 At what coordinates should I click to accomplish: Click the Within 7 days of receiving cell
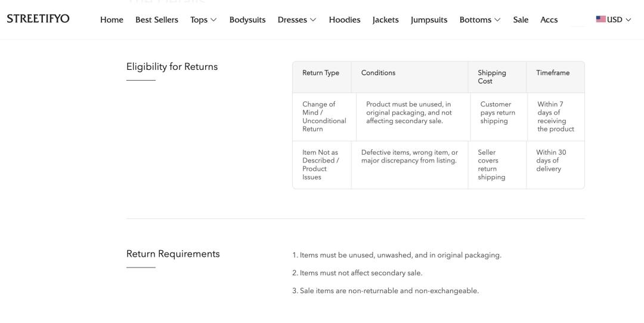(555, 116)
